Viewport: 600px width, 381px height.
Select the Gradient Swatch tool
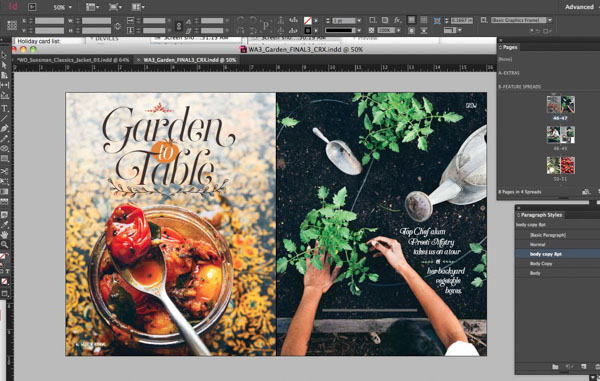tap(4, 191)
